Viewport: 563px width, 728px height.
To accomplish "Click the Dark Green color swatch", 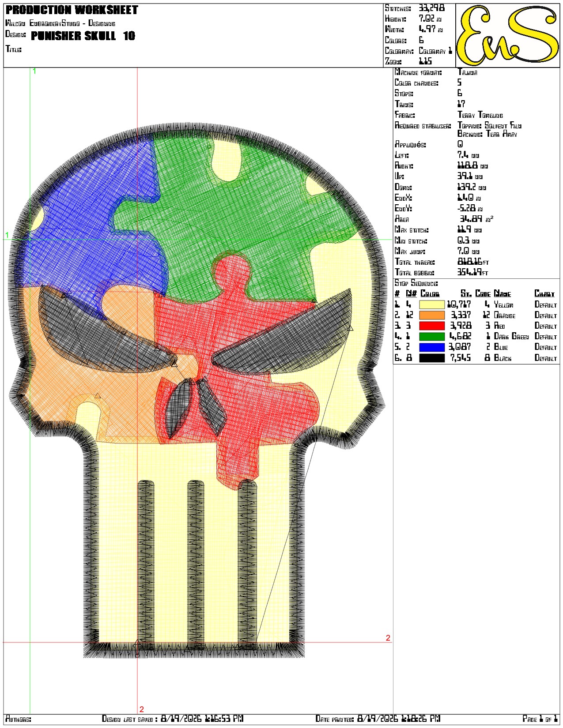I will 431,336.
